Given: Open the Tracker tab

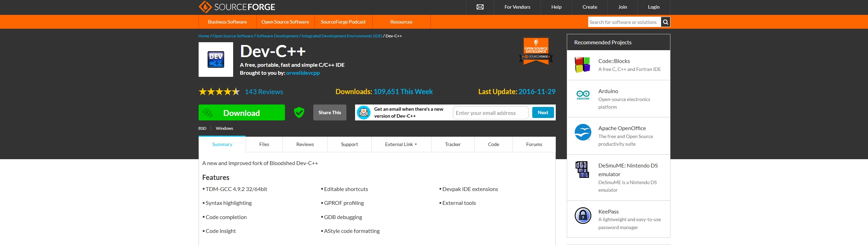Looking at the screenshot, I should (x=453, y=144).
